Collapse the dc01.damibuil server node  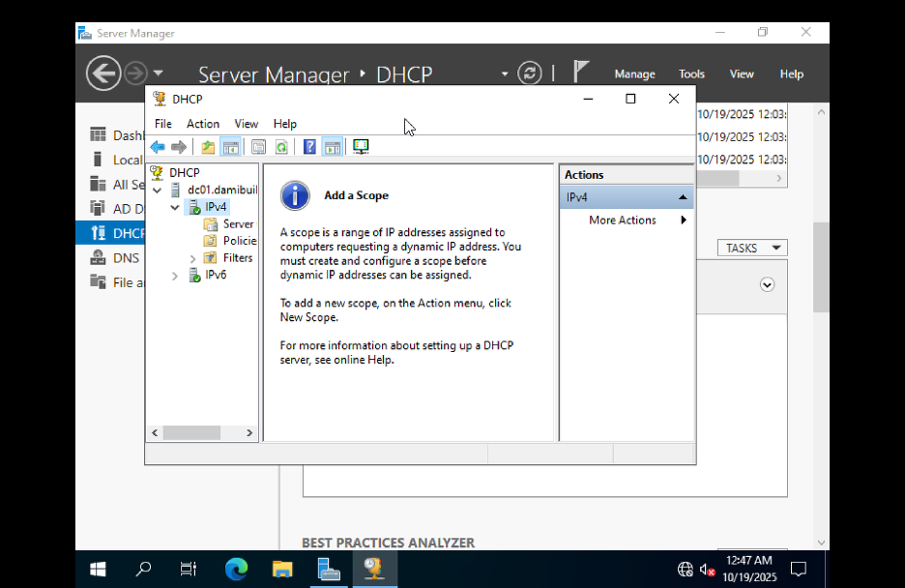coord(157,190)
